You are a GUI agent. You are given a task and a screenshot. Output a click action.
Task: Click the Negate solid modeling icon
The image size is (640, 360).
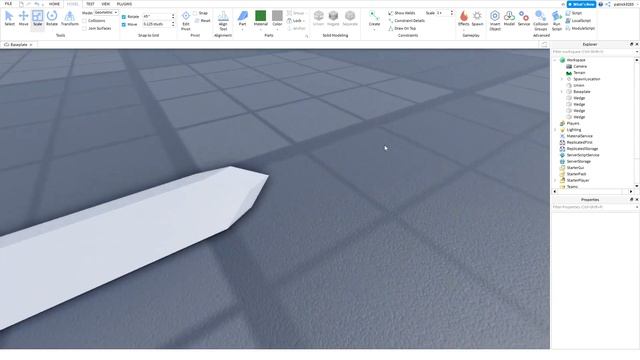click(333, 18)
